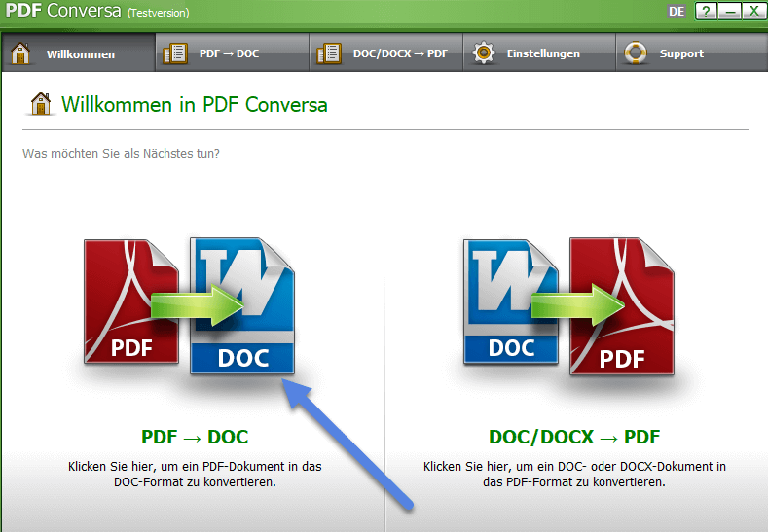This screenshot has height=532, width=768.
Task: Open the Einstellungen tab
Action: [x=539, y=53]
